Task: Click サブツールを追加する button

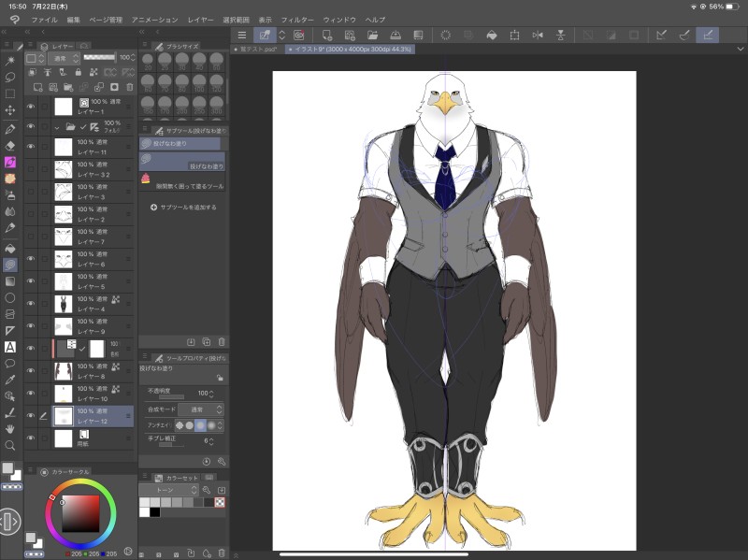Action: point(183,208)
